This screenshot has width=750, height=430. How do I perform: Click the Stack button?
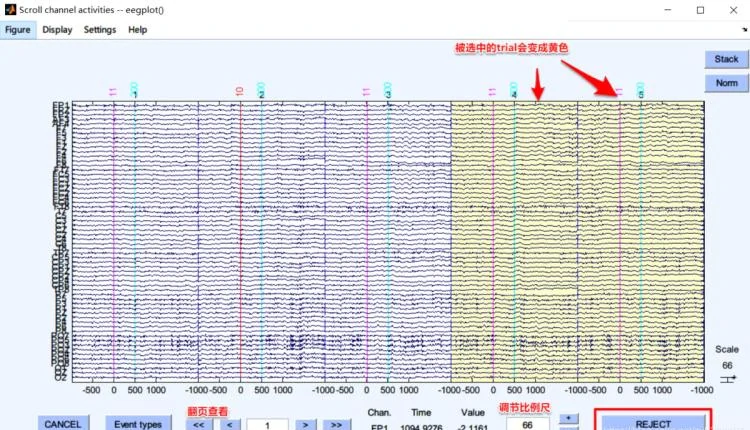[x=726, y=59]
